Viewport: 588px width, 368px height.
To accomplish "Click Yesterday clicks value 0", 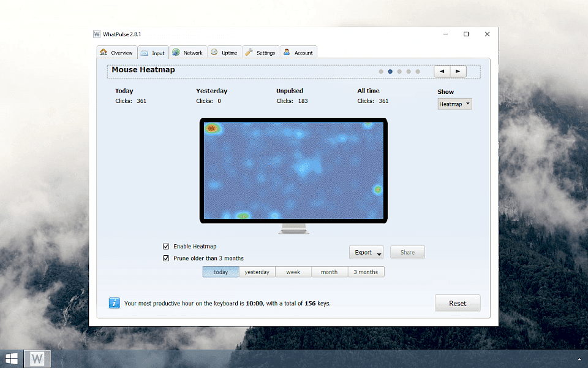I will tap(219, 101).
